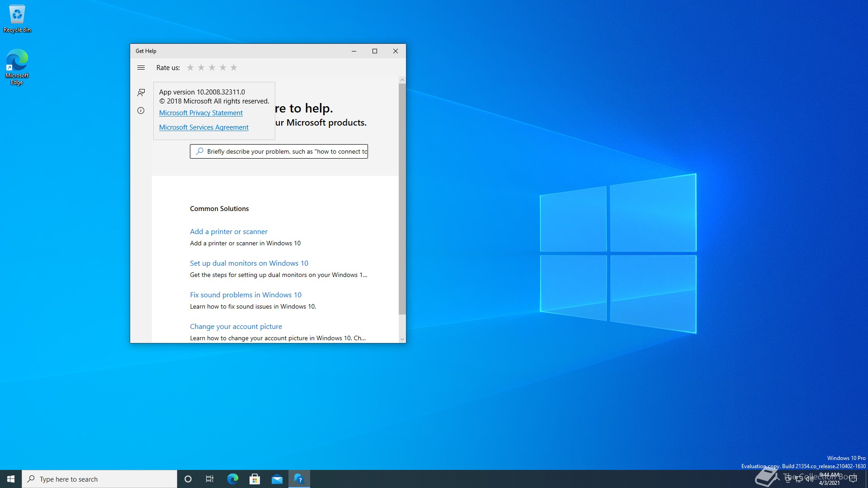The height and width of the screenshot is (488, 868).
Task: Select the Microsoft Edge desktop shortcut
Action: pyautogui.click(x=17, y=67)
